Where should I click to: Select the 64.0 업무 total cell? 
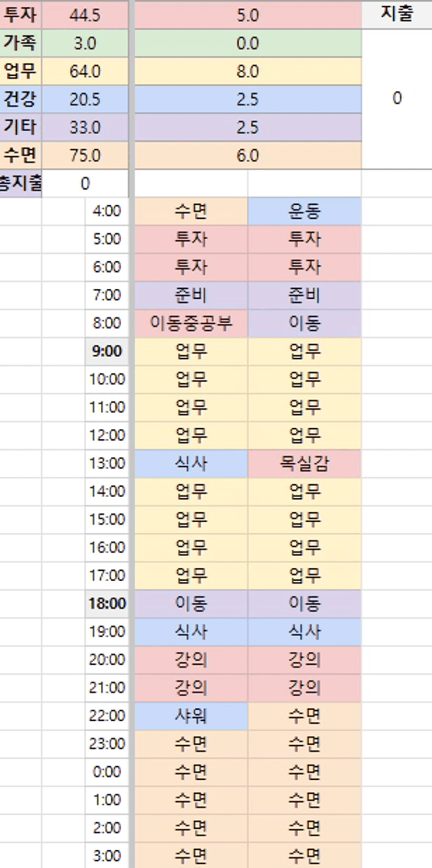pyautogui.click(x=85, y=71)
